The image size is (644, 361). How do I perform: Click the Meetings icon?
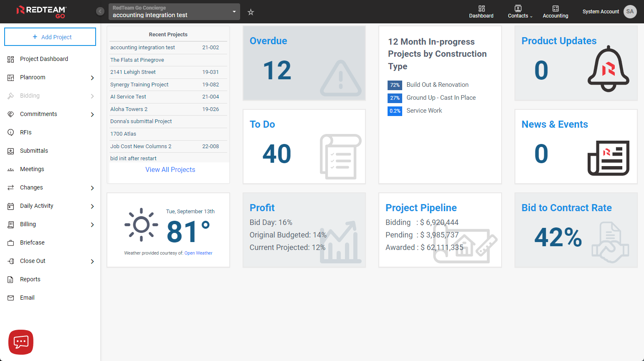(10, 169)
